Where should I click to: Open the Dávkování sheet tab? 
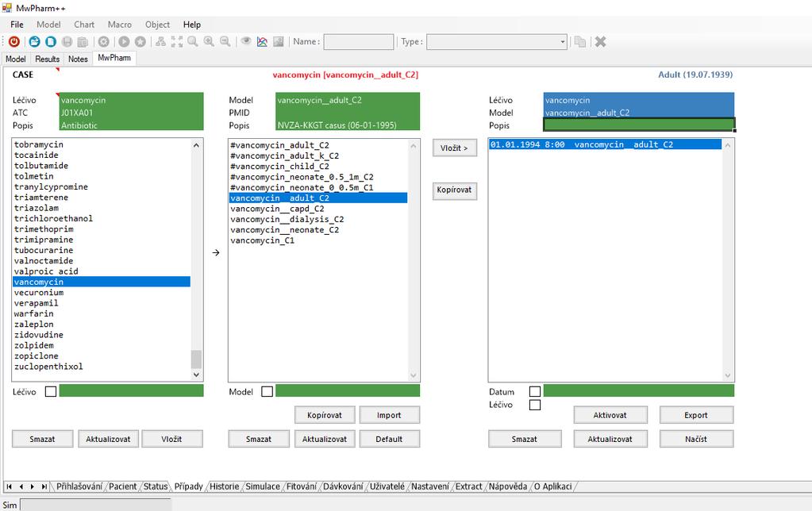coord(343,486)
